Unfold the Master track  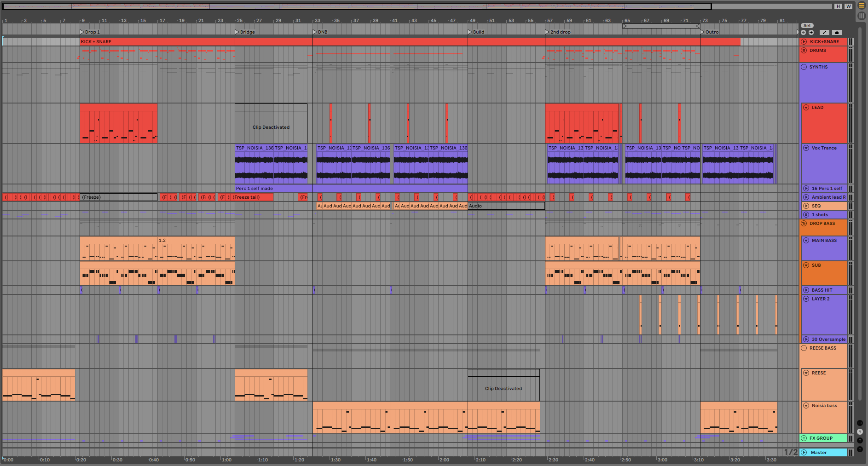[x=804, y=452]
